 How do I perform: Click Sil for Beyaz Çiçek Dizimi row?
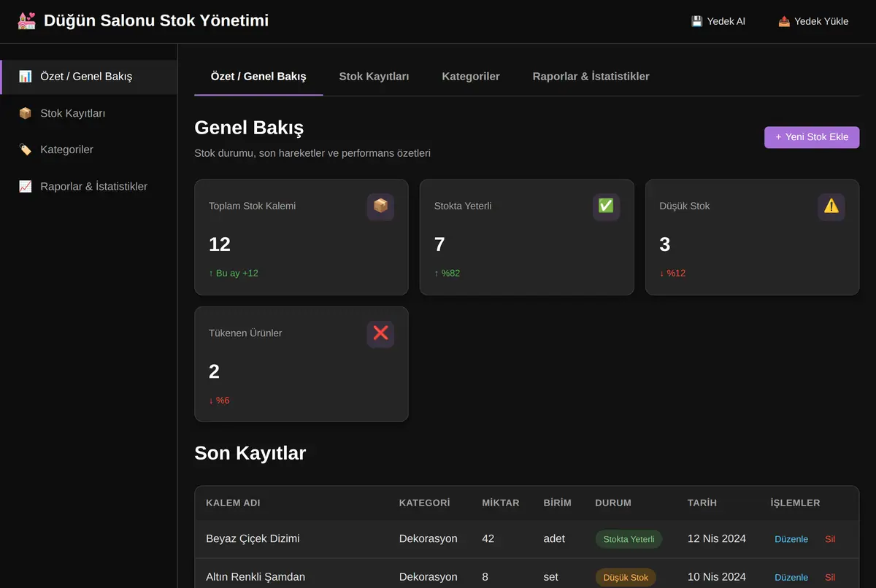[x=830, y=539]
